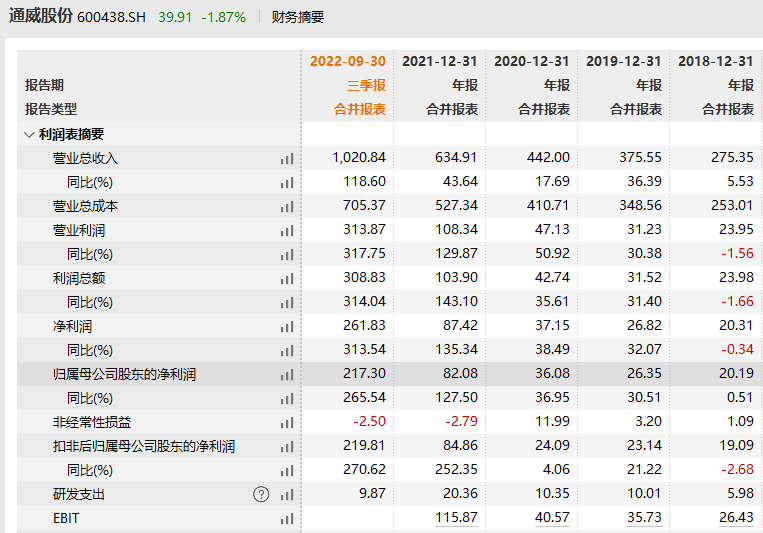
Task: Open chart icon for 同比(%) under 营业总收入
Action: pos(287,183)
